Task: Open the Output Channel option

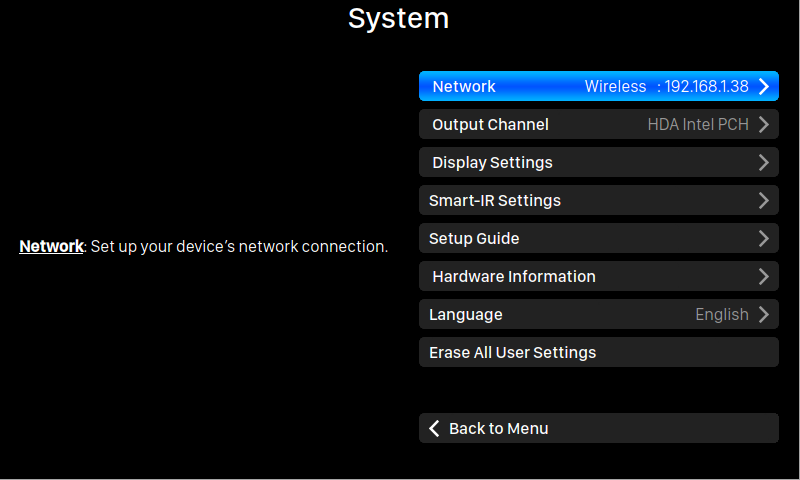Action: [x=598, y=124]
